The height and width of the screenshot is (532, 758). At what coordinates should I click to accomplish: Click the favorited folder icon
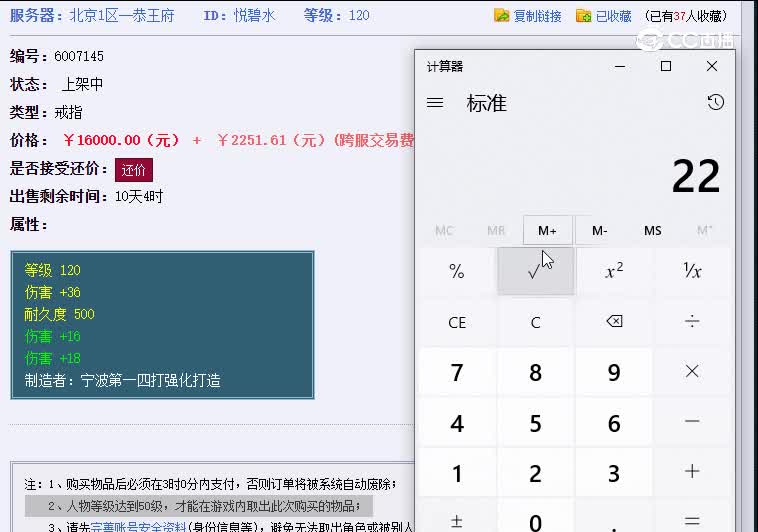click(583, 15)
